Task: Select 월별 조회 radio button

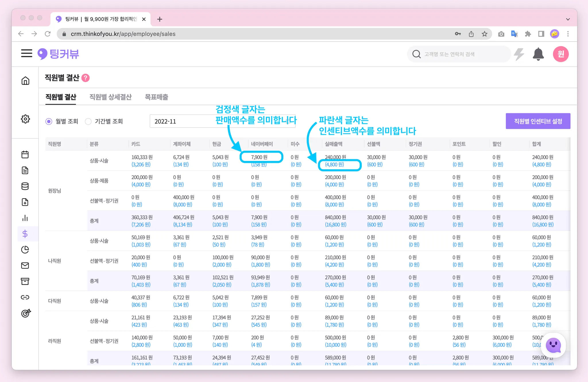Action: 49,121
